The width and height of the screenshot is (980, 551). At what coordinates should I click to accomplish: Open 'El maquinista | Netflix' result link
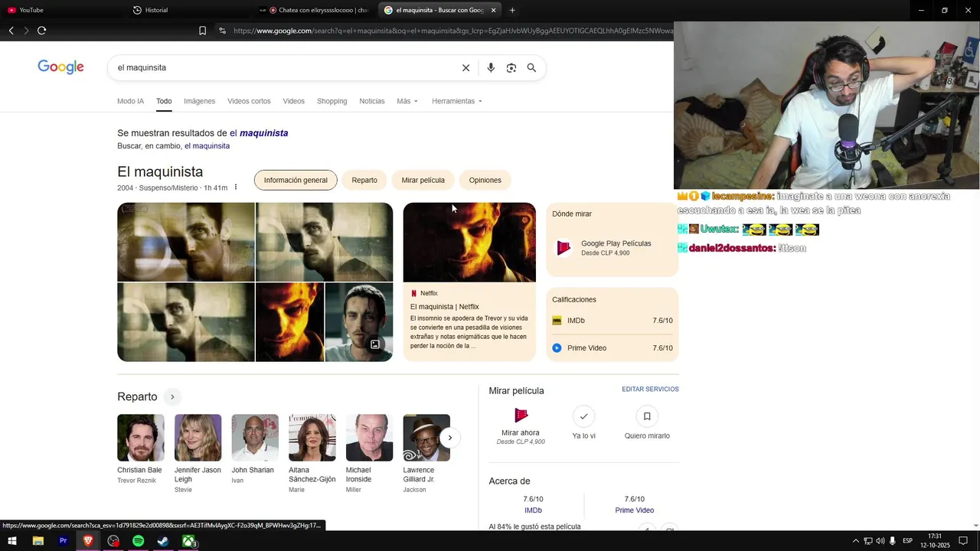coord(444,307)
